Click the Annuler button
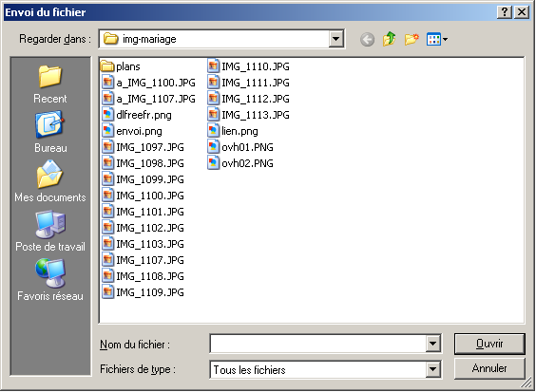The height and width of the screenshot is (392, 536). (x=489, y=368)
